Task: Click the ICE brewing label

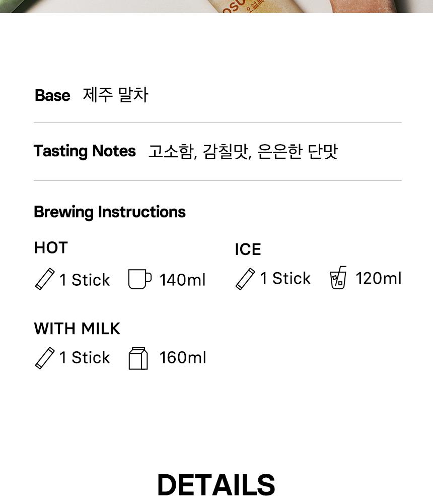Action: click(248, 249)
